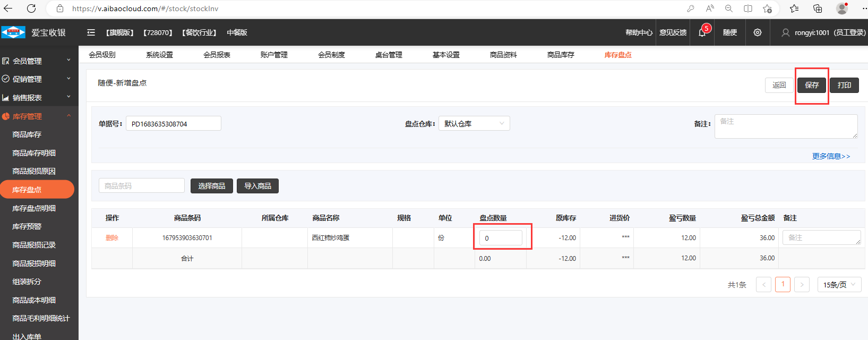
Task: Switch to 商品资料 tab
Action: click(503, 55)
